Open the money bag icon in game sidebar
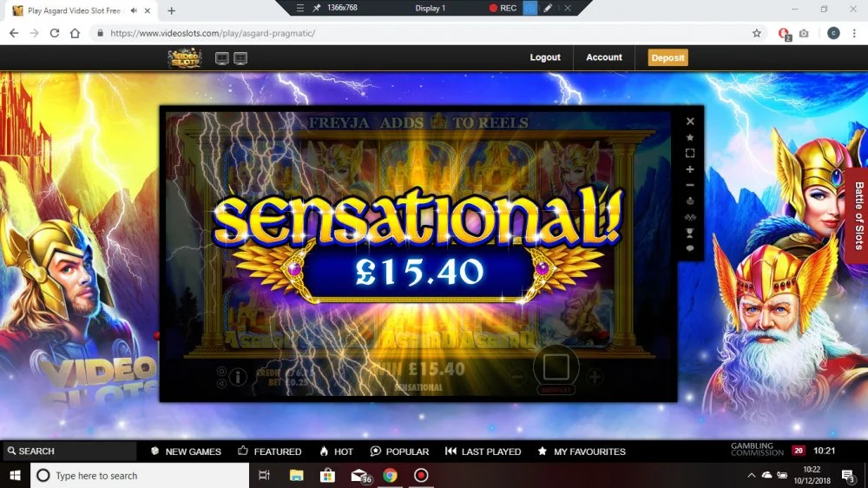 [690, 201]
